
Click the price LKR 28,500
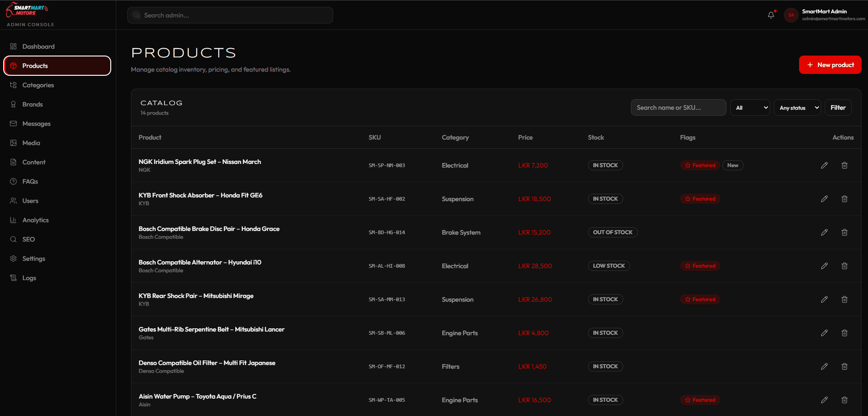point(535,266)
